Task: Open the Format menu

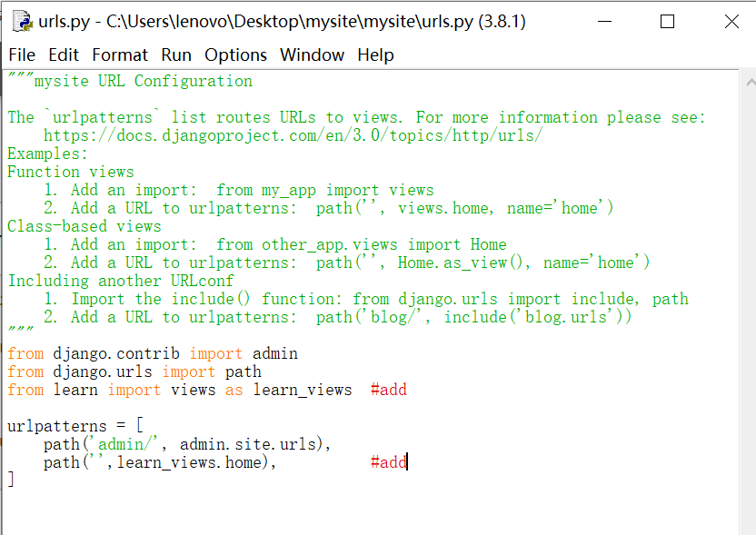Action: point(120,54)
